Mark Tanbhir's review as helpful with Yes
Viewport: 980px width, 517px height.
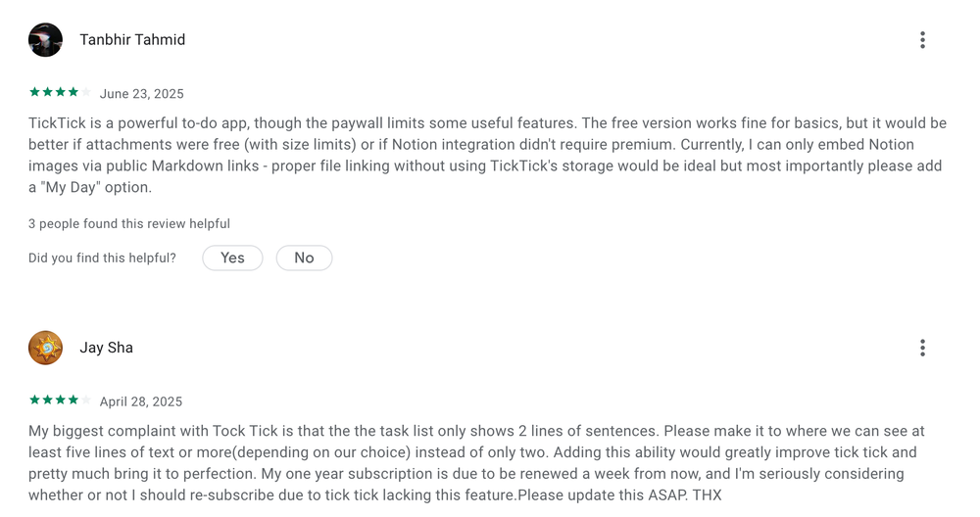pos(232,258)
